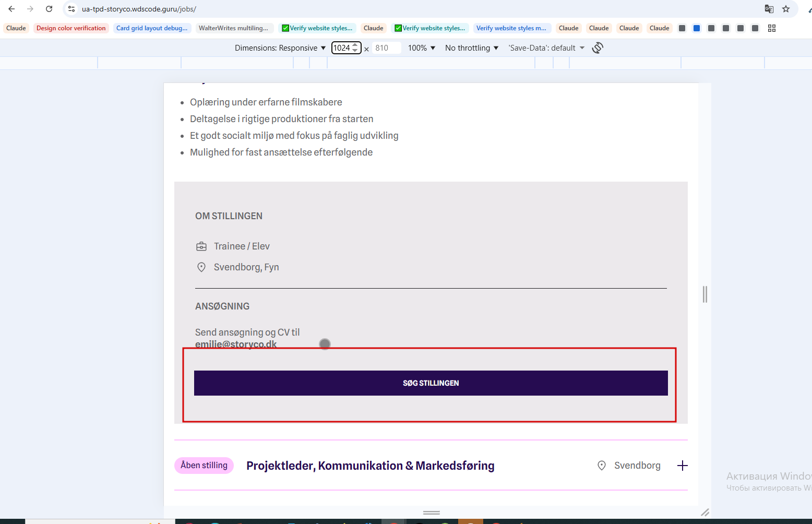812x524 pixels.
Task: Open the Card grid layout debug bookmark
Action: coord(152,28)
